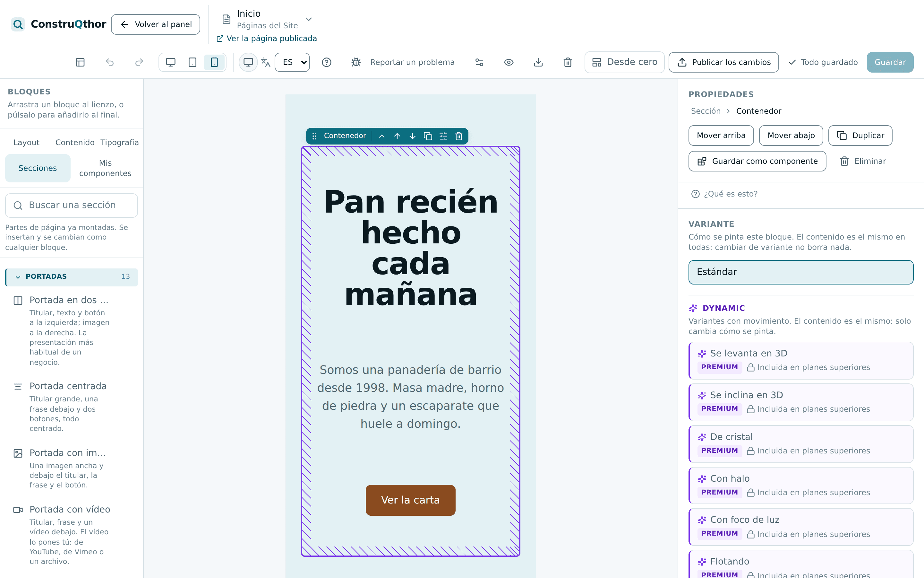Click the Guardar button
The image size is (924, 578).
[890, 62]
